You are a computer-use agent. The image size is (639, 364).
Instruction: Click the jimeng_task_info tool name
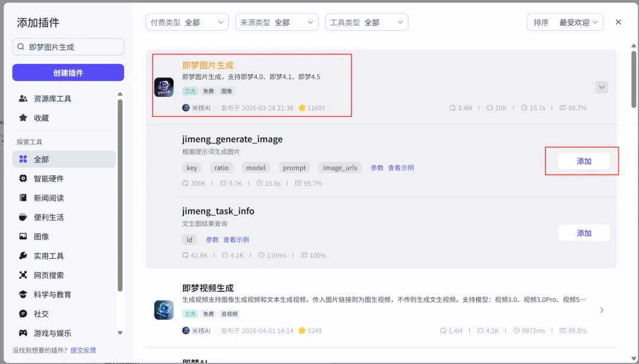coord(218,211)
